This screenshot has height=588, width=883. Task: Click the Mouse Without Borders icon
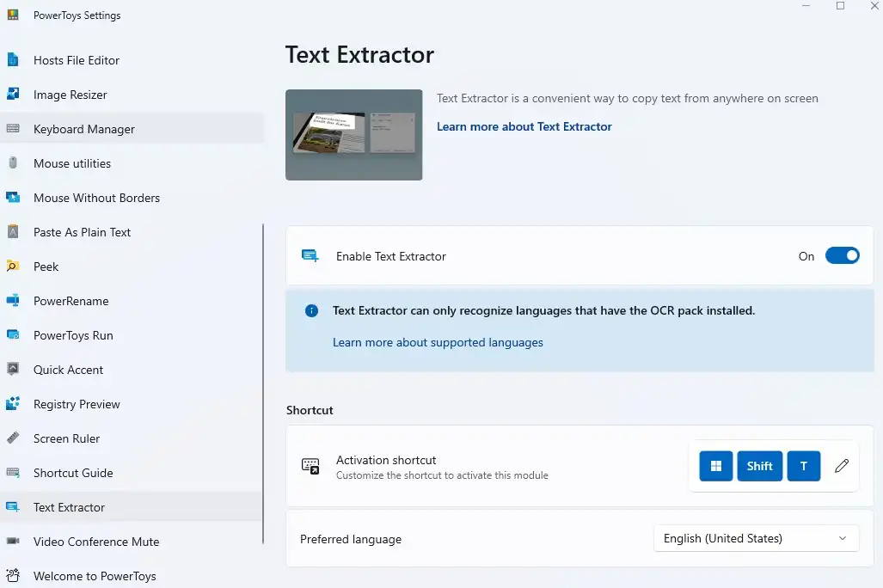[13, 197]
